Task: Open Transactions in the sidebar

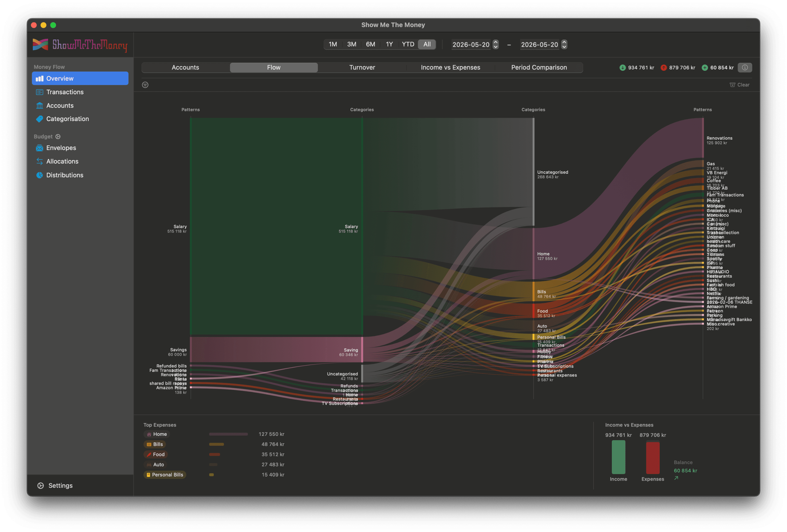Action: tap(80, 92)
